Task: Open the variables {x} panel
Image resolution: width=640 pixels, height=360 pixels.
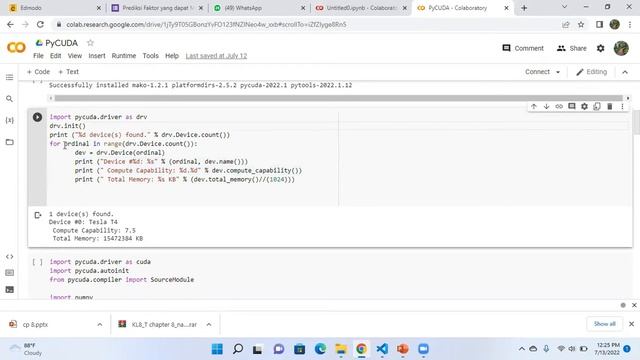Action: pyautogui.click(x=9, y=120)
